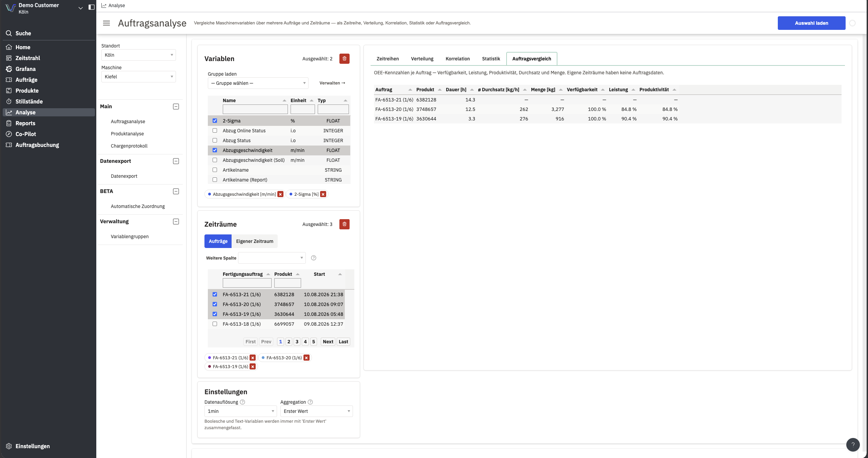Select the Eigener Zeitraum tab
The image size is (868, 458).
(x=255, y=241)
